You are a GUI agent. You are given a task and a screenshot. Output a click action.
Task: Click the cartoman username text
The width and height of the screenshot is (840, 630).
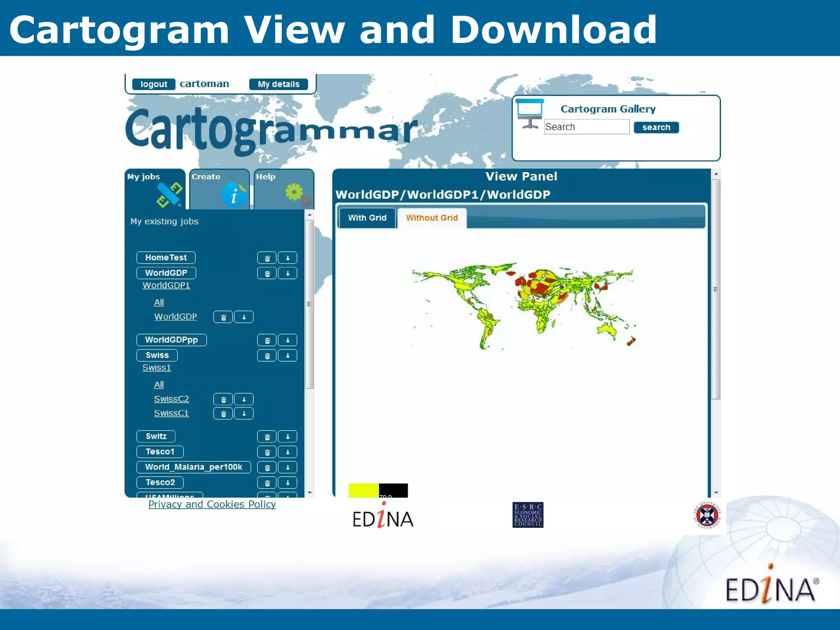click(204, 84)
